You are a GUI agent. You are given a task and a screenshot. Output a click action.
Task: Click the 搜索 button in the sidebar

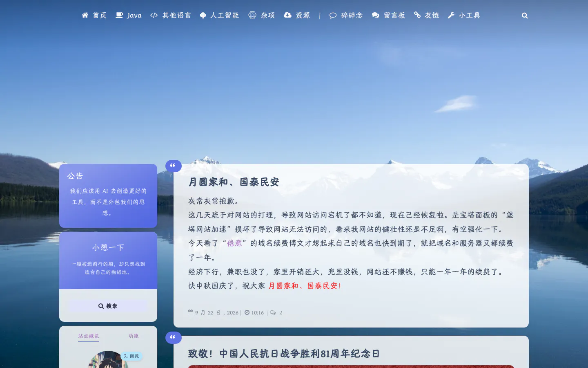[x=108, y=306]
